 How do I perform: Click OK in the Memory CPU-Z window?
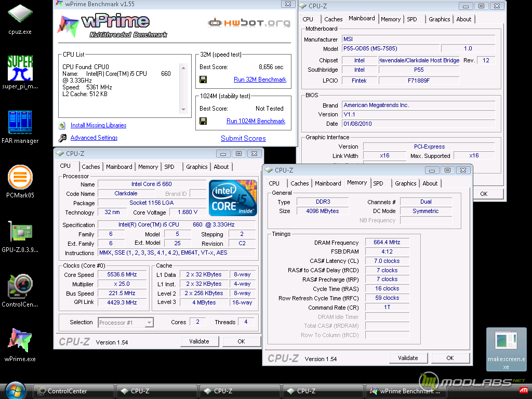click(450, 358)
